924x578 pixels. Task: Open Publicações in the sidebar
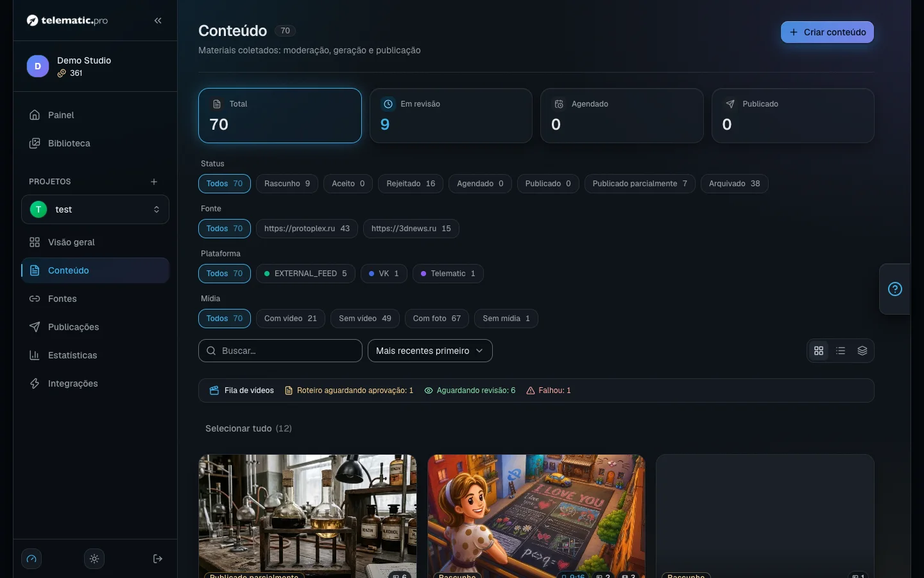95,327
